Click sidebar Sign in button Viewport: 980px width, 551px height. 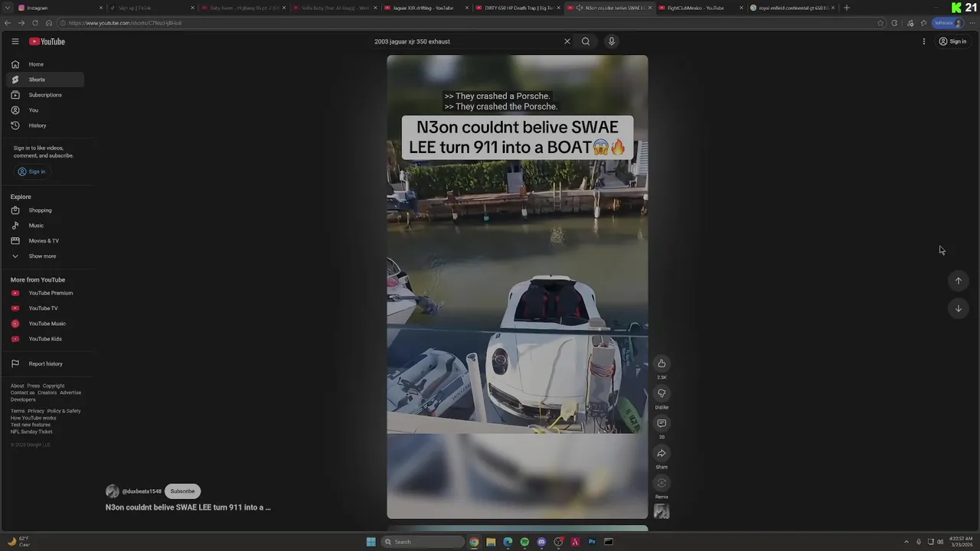[x=32, y=171]
